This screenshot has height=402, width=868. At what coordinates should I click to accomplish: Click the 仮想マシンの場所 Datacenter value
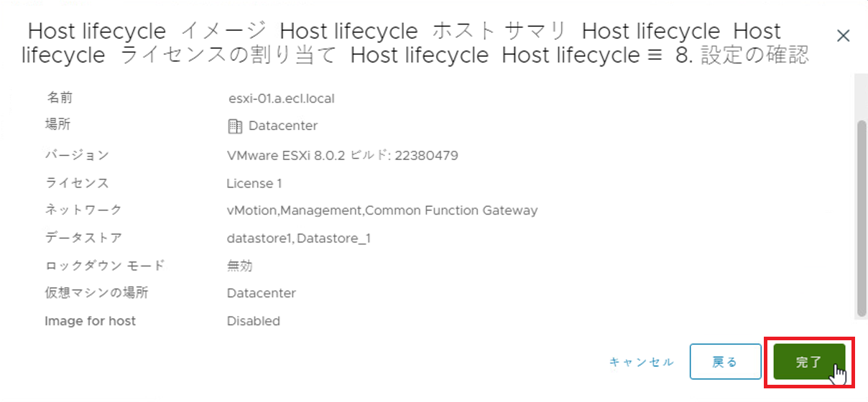coord(261,293)
